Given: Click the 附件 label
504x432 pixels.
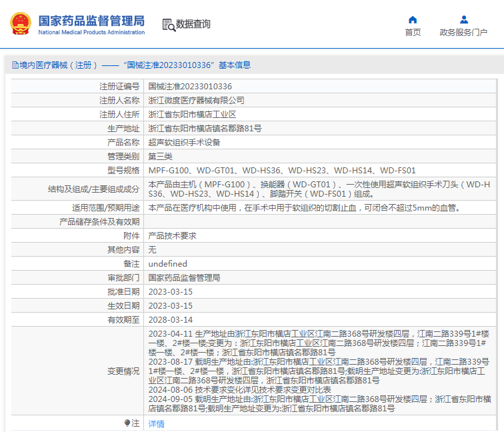Looking at the screenshot, I should [131, 236].
